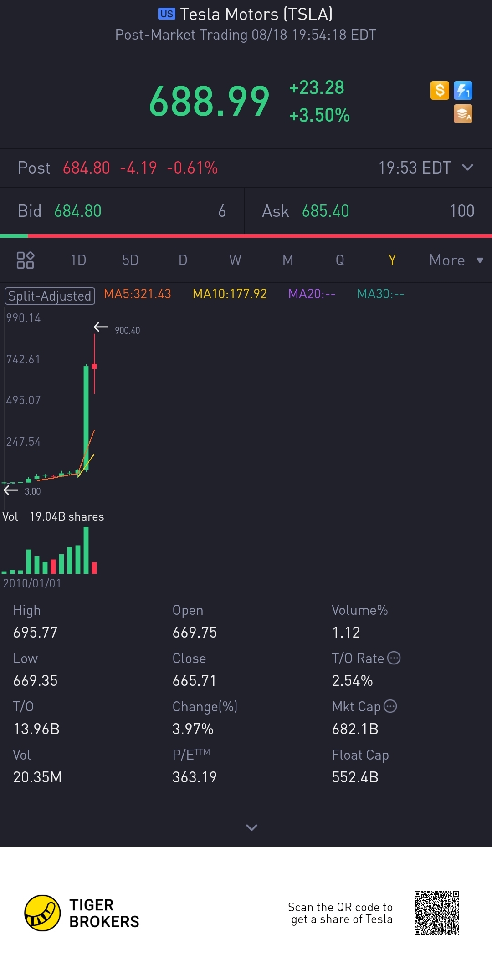The height and width of the screenshot is (980, 492).
Task: Open the chart layout grid icon
Action: pos(26,260)
